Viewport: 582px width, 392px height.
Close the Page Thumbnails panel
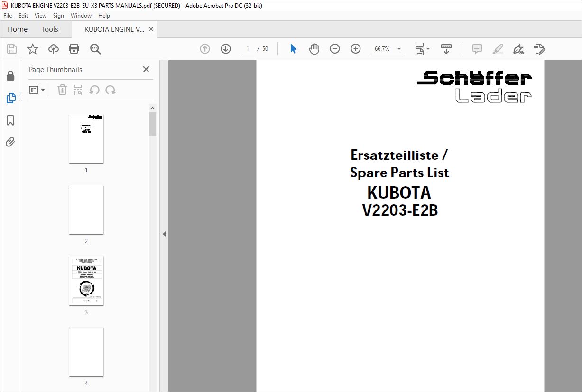(146, 69)
